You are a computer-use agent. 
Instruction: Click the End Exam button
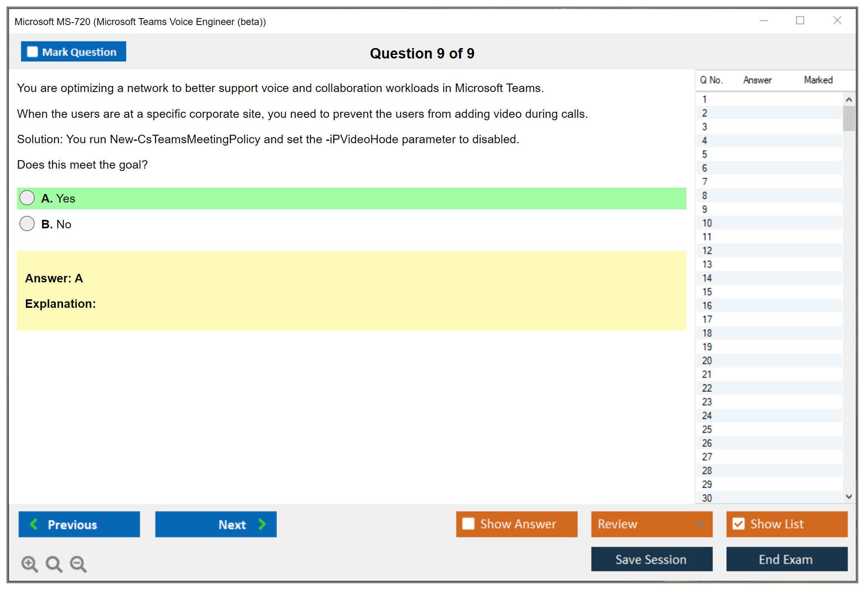click(786, 559)
